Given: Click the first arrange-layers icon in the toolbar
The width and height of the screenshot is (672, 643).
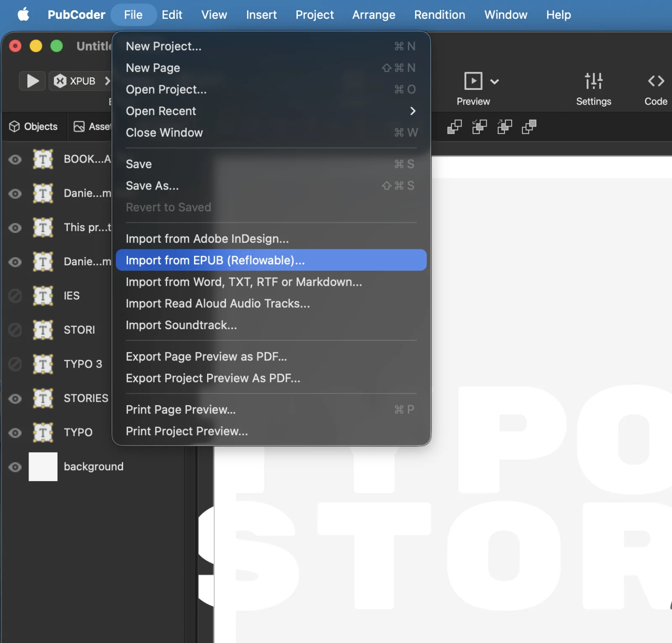Looking at the screenshot, I should point(454,126).
